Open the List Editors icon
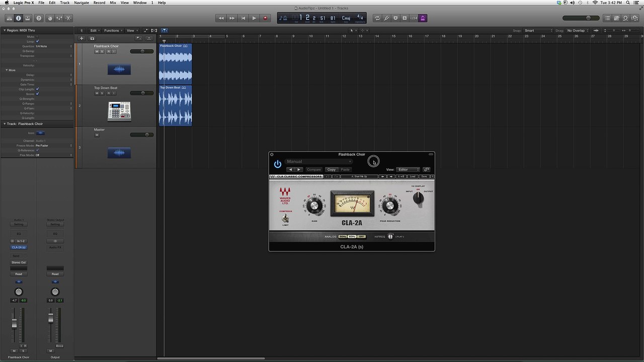The width and height of the screenshot is (644, 362). tap(607, 18)
